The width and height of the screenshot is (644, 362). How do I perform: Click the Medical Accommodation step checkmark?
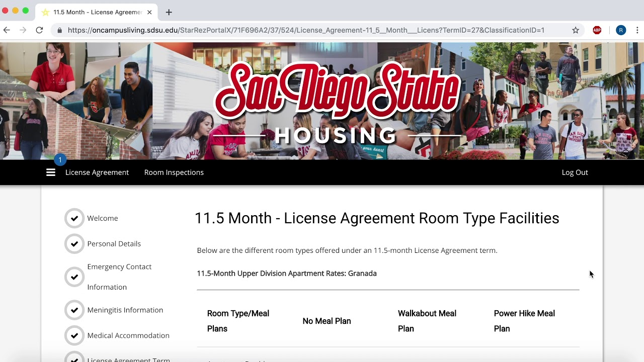[x=74, y=335]
